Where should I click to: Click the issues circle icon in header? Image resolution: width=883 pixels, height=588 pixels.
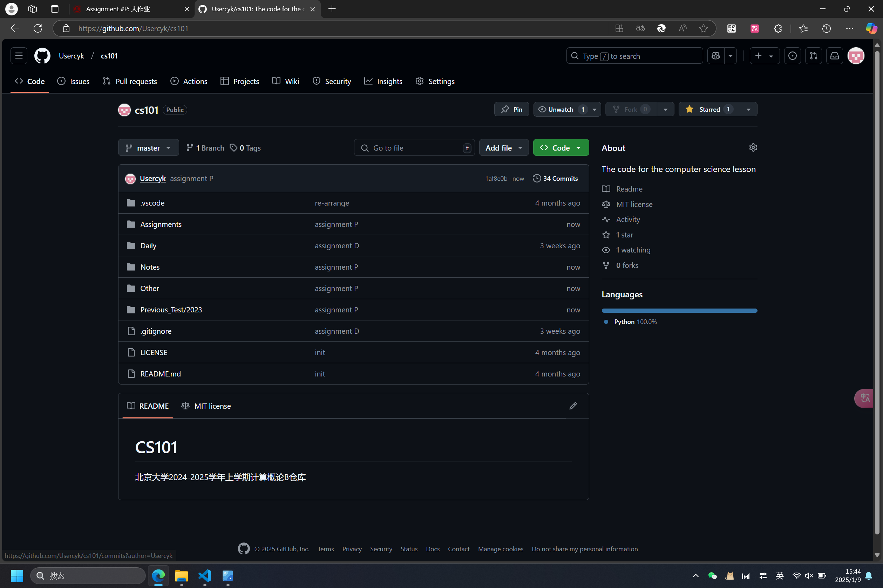pyautogui.click(x=792, y=56)
